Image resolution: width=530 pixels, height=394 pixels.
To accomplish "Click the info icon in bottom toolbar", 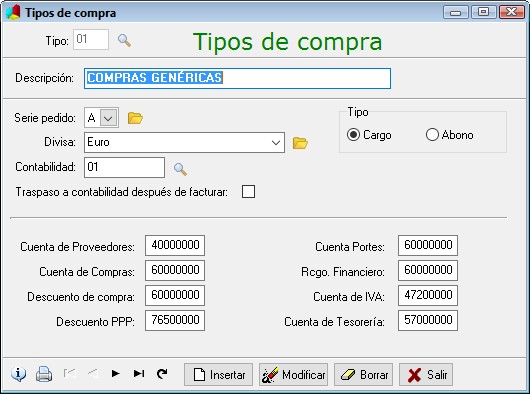I will coord(19,374).
